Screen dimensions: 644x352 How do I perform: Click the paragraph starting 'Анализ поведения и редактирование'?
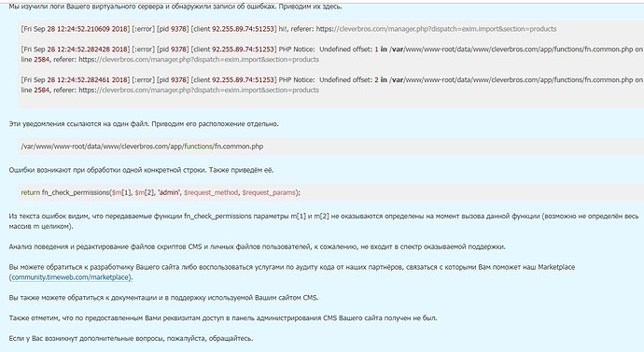point(257,246)
